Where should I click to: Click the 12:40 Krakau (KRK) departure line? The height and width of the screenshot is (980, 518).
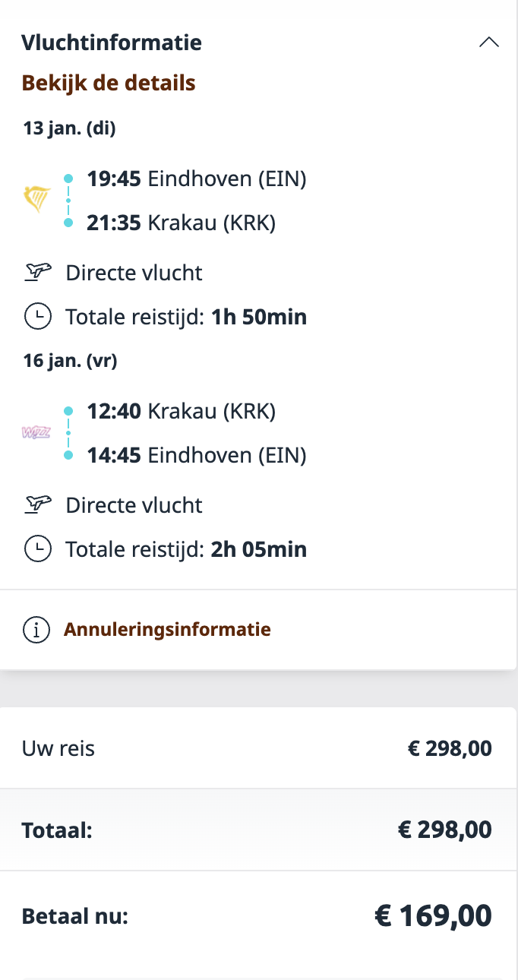(x=182, y=412)
